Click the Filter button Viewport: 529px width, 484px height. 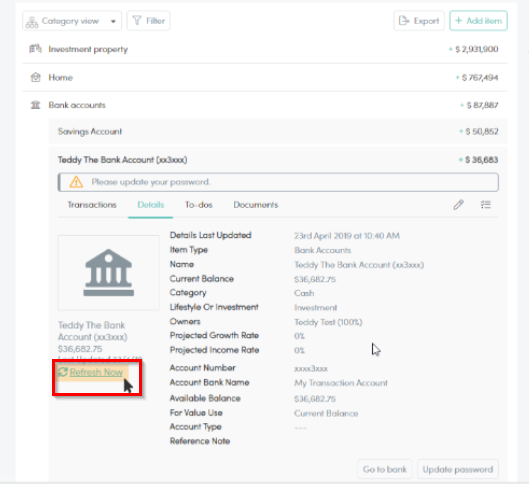(148, 21)
